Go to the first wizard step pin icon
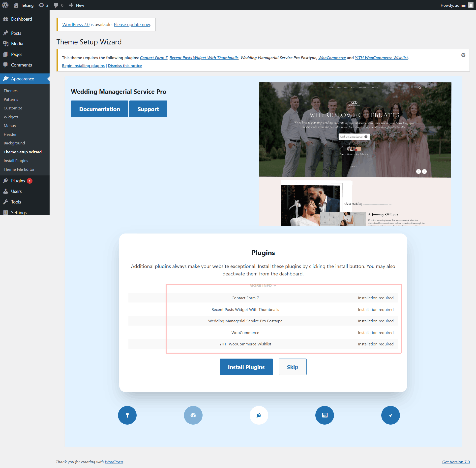 127,415
